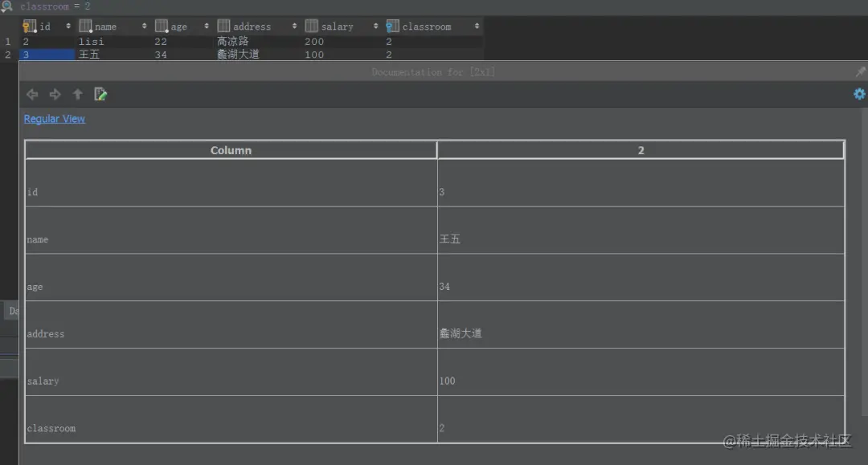Select the 高凉路 address cell

[x=257, y=42]
